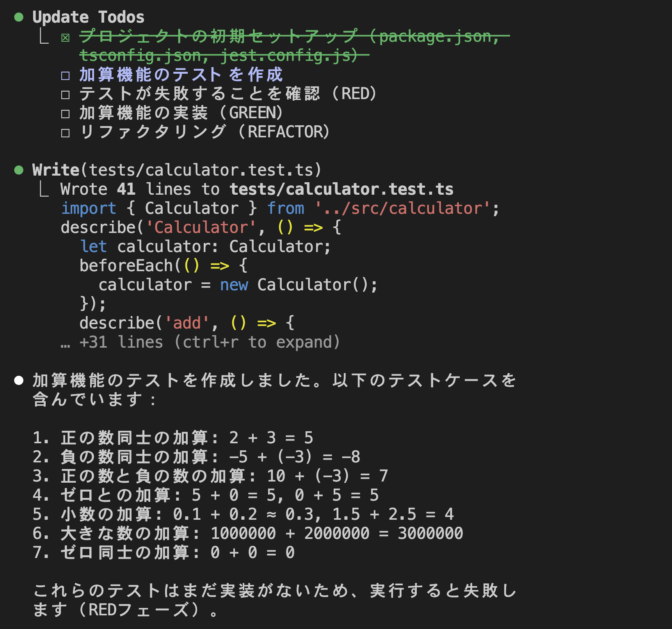The width and height of the screenshot is (672, 629).
Task: Toggle the 加算機能のテストを作成 todo checkbox
Action: pyautogui.click(x=66, y=75)
